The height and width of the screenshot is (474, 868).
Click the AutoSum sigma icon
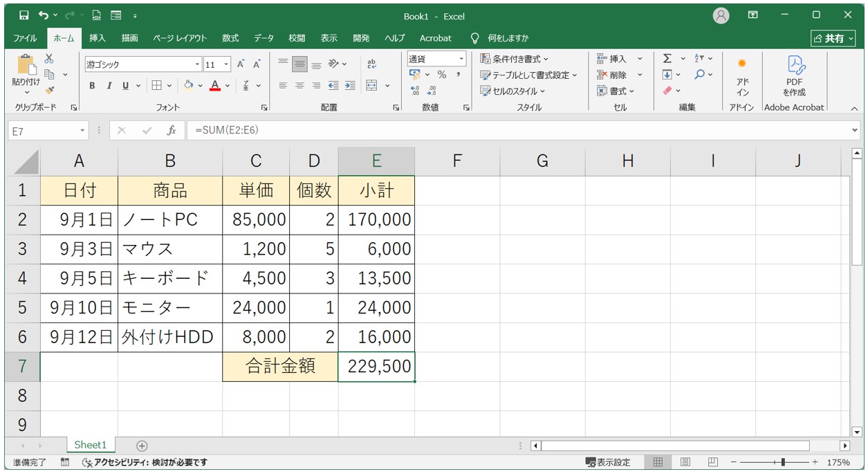tap(667, 59)
